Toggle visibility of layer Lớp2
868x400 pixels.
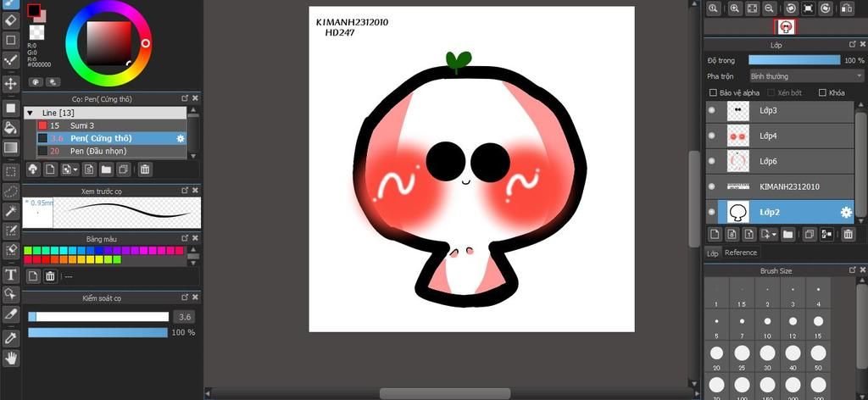712,212
